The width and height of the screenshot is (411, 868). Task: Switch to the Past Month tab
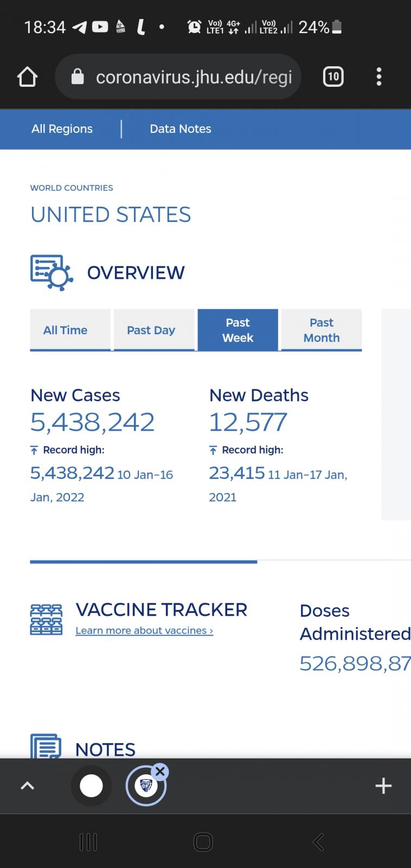click(322, 330)
